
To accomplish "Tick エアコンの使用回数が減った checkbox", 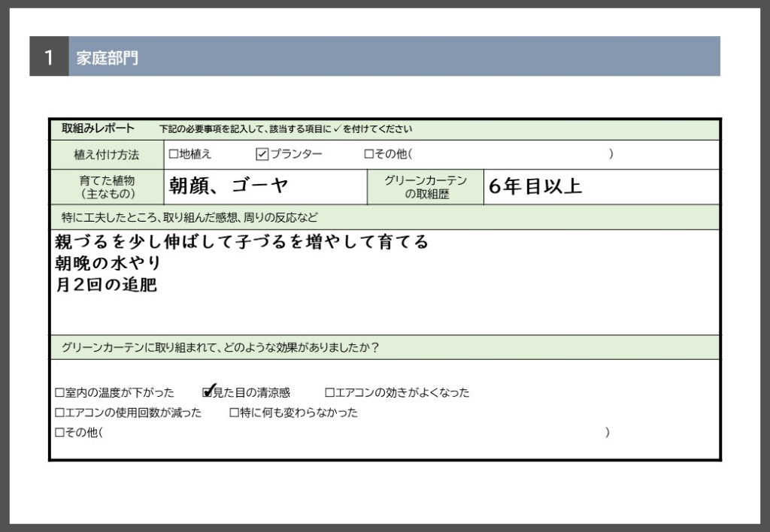I will point(59,413).
